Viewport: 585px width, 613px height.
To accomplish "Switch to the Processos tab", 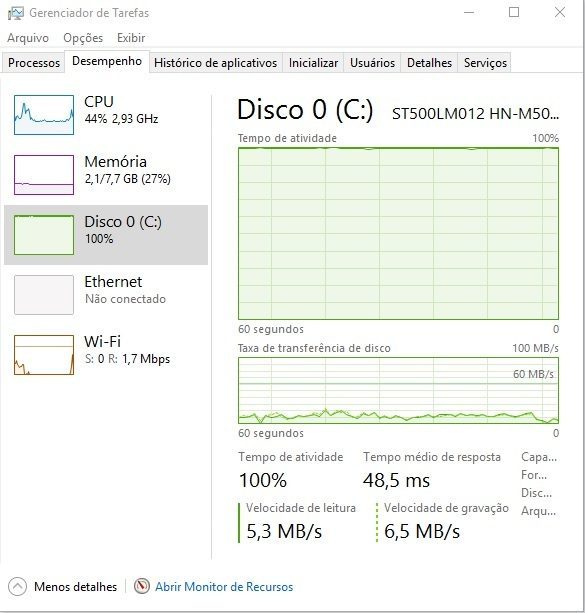I will (x=34, y=63).
